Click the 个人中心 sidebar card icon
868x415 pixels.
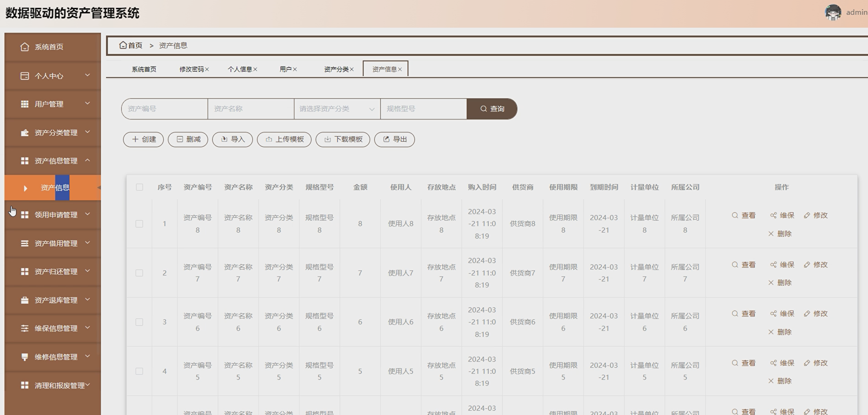coord(25,76)
